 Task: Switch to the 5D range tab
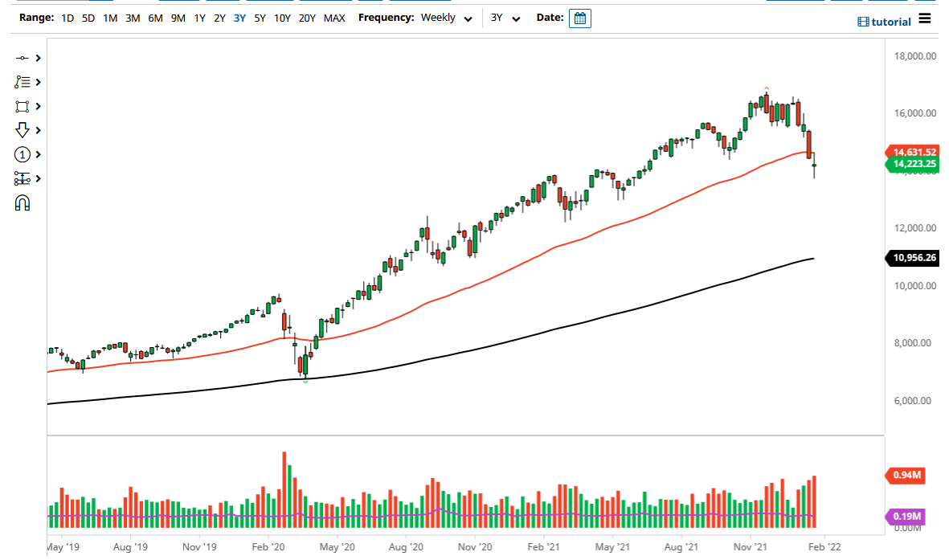click(88, 17)
